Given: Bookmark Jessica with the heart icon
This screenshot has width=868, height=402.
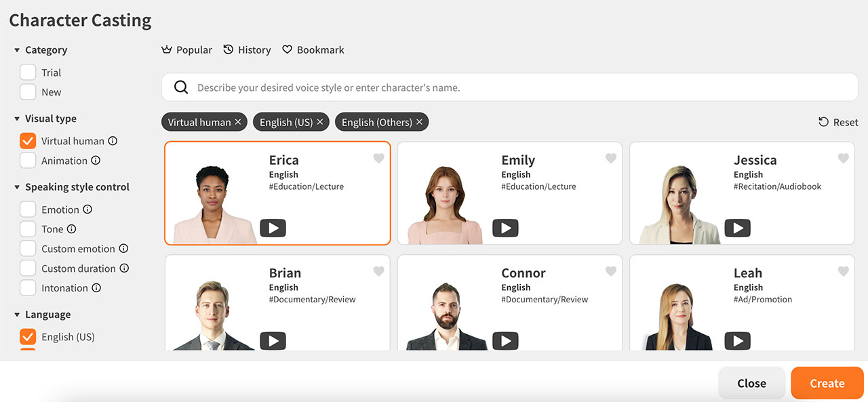Looking at the screenshot, I should tap(843, 159).
